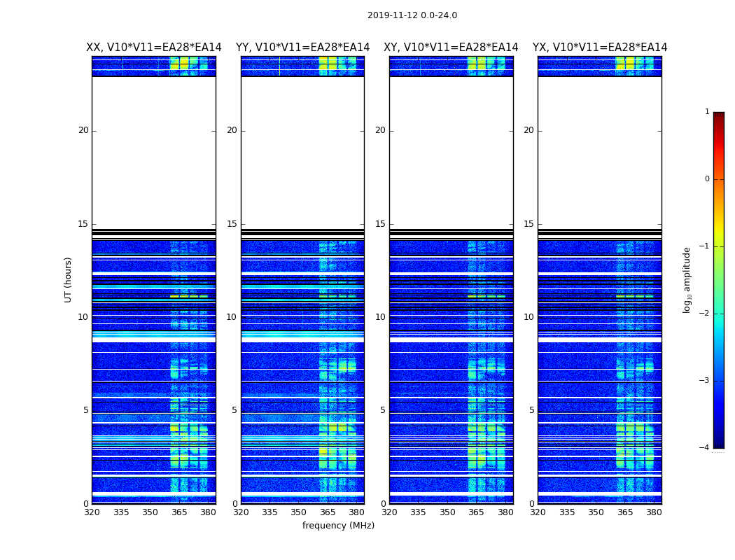
Task: Click the 15 hour tick label of XX panel
Action: pyautogui.click(x=83, y=224)
